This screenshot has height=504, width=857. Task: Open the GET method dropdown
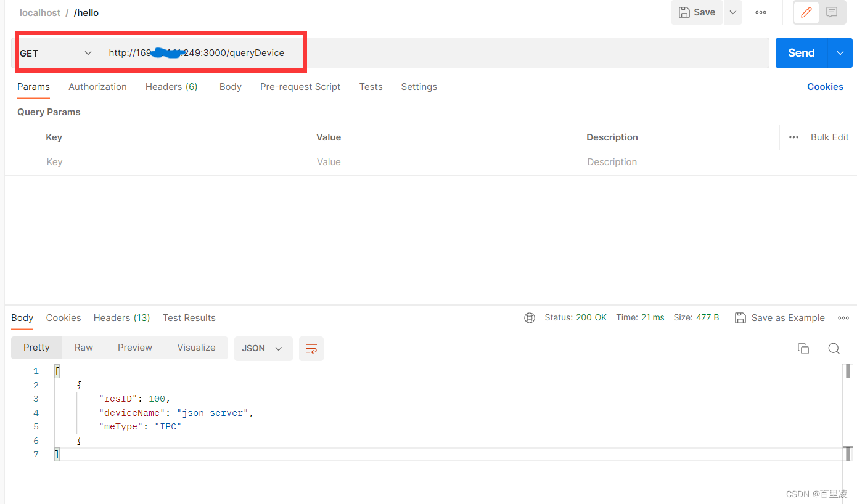[x=55, y=53]
